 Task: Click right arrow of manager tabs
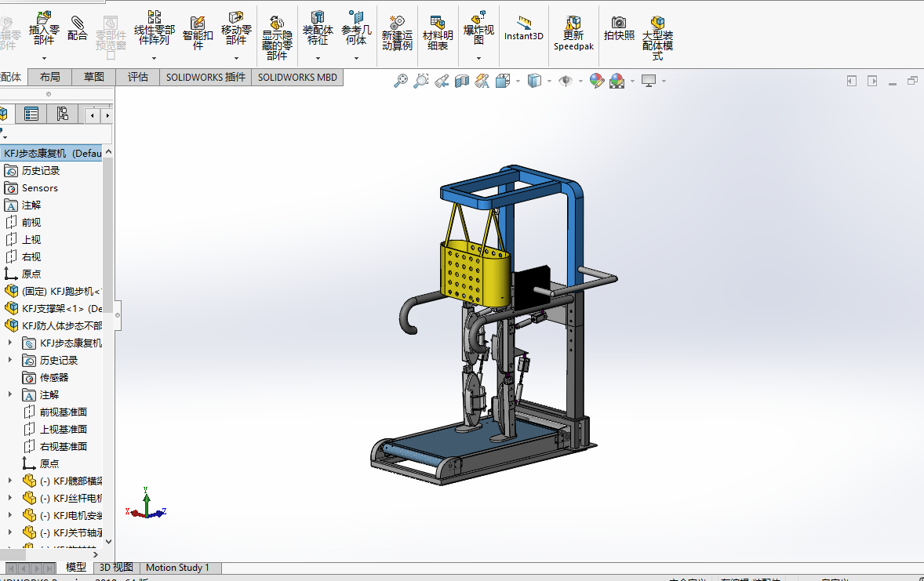[x=107, y=115]
